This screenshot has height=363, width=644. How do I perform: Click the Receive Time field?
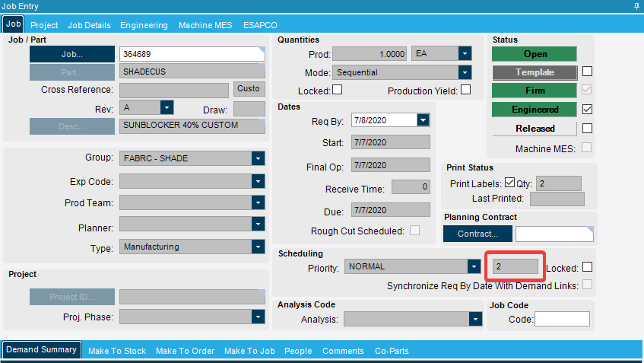[411, 186]
